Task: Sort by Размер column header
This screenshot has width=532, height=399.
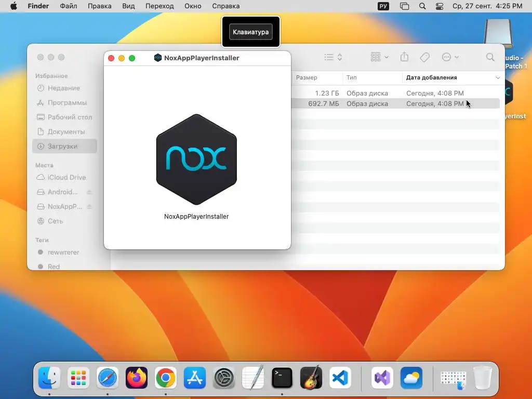Action: [x=307, y=77]
